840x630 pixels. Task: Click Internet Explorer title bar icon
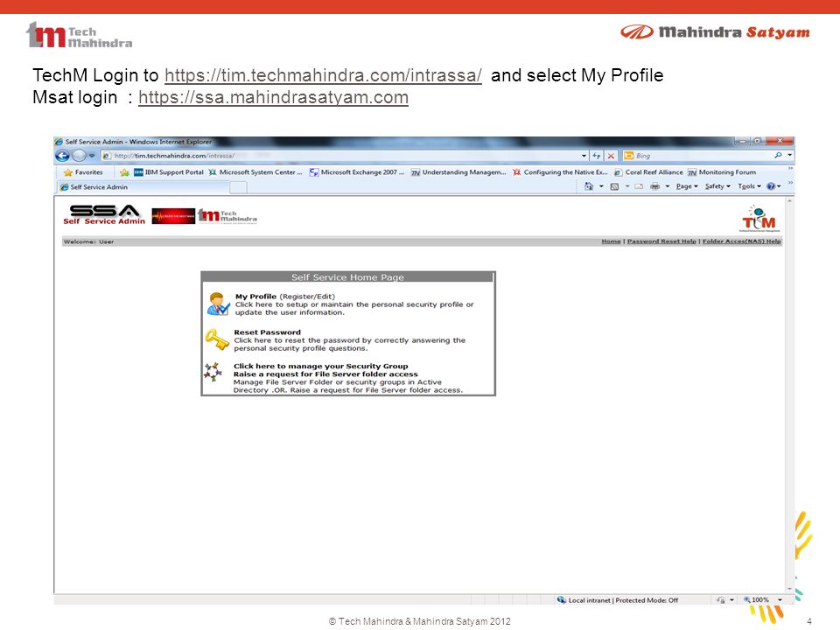click(59, 142)
